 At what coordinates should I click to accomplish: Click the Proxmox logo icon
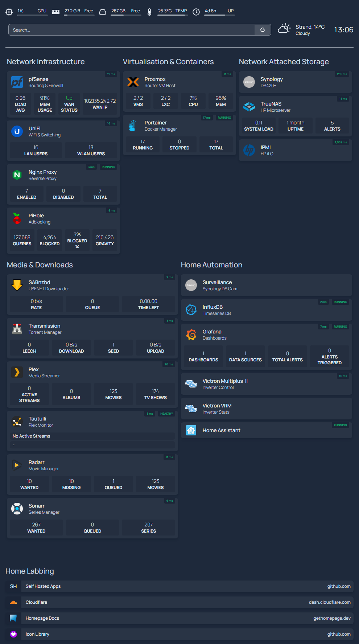pos(133,82)
